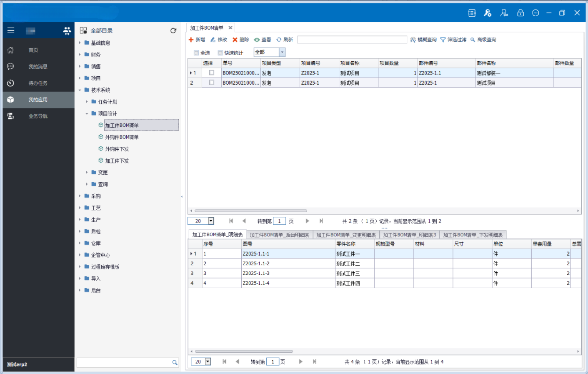Switch to 加工件BOM清单_变更明细表 tab
588x374 pixels.
[x=346, y=235]
